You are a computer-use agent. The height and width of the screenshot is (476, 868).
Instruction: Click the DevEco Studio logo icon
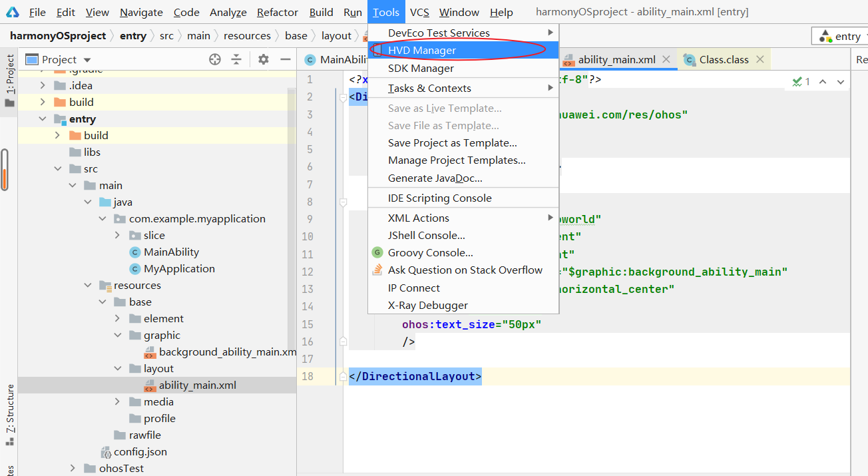pyautogui.click(x=13, y=12)
